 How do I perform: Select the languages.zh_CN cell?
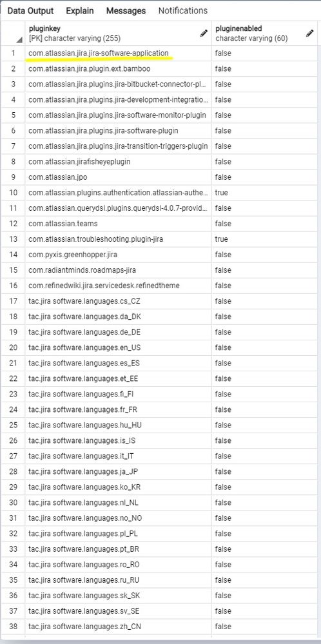click(118, 627)
